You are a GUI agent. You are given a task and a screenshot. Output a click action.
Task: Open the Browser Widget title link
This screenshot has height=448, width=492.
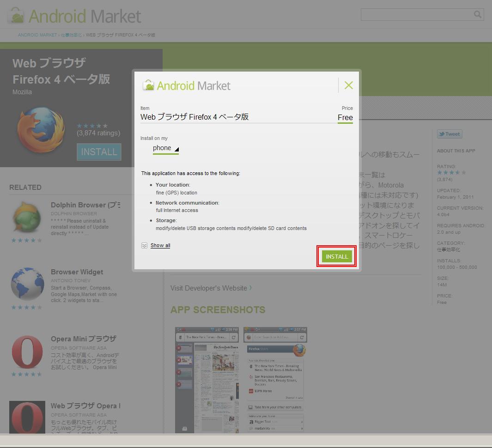tap(77, 272)
